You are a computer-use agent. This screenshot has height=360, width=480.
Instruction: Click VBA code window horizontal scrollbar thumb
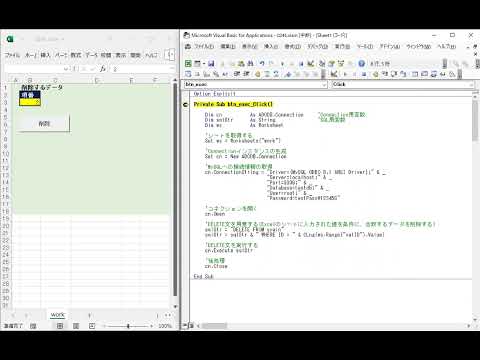tap(215, 326)
